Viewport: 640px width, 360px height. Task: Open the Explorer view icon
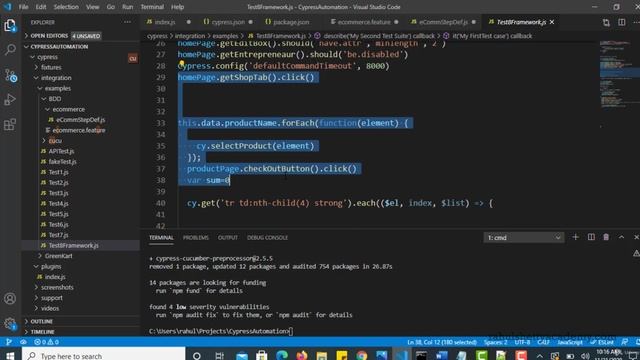coord(10,26)
